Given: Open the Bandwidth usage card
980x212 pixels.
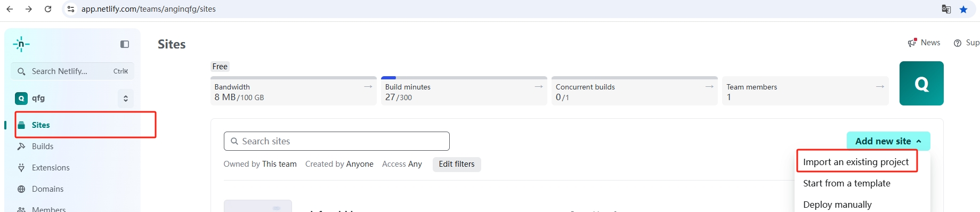Looking at the screenshot, I should [x=294, y=91].
